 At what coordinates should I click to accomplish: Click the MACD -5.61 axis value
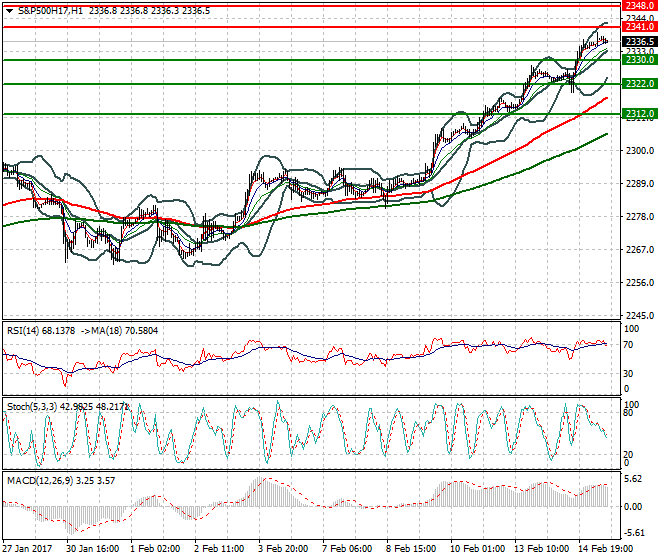pos(633,533)
